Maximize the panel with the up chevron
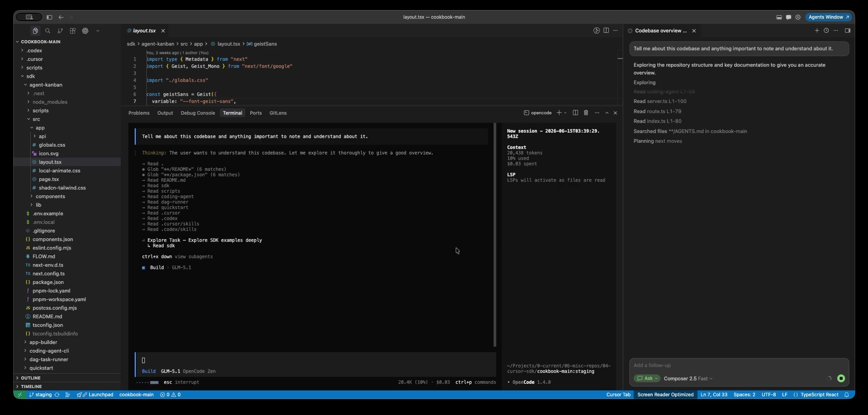 point(607,113)
